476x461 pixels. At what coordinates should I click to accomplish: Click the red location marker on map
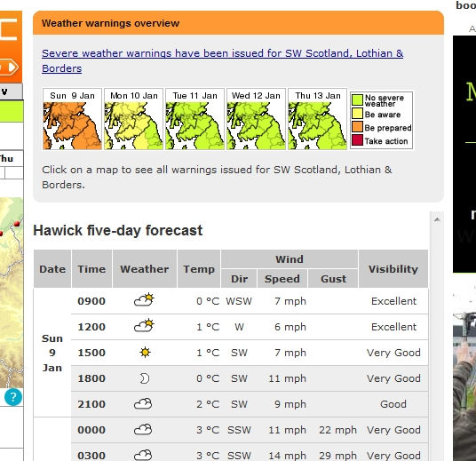tap(17, 224)
